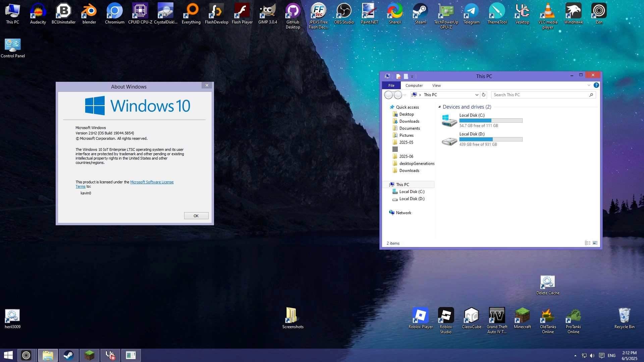Select the ProTanki Online desktop icon
Screen dimensions: 644x362
(x=574, y=320)
